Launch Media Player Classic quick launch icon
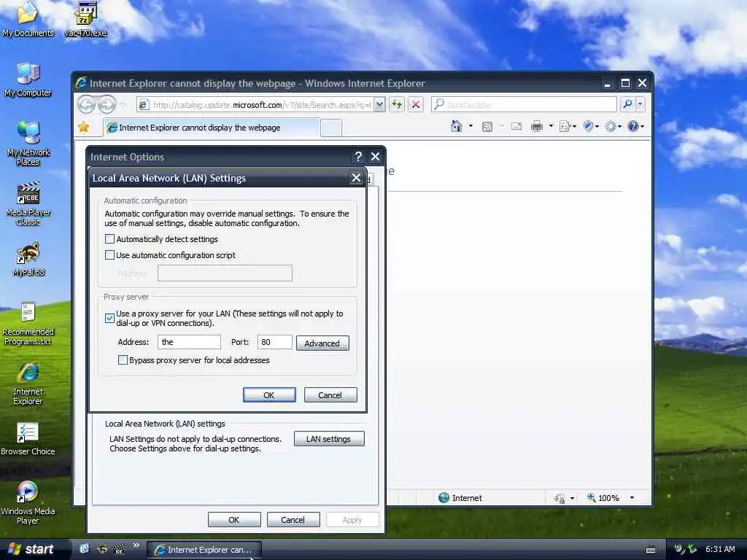The image size is (747, 560). pyautogui.click(x=119, y=549)
